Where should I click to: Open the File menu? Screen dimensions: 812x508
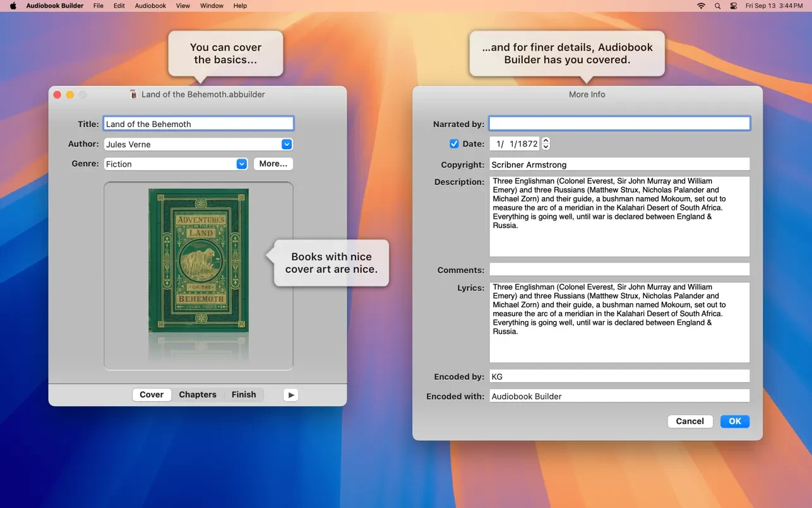99,6
